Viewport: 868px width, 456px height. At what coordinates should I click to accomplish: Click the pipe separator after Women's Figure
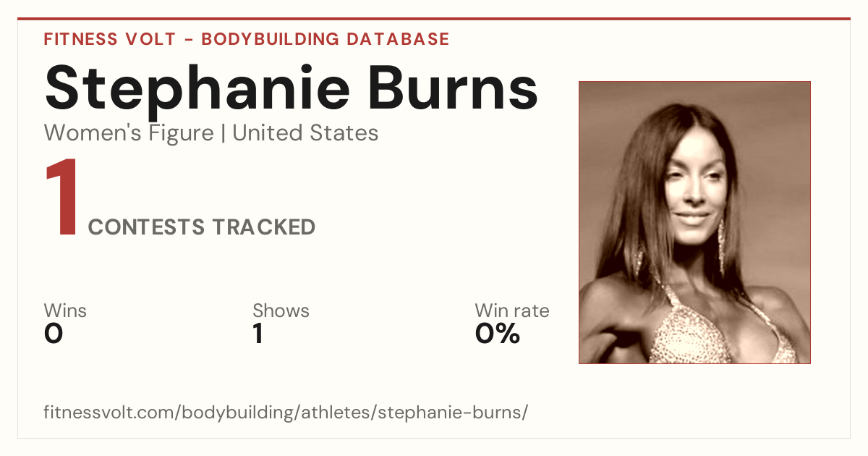[x=224, y=133]
